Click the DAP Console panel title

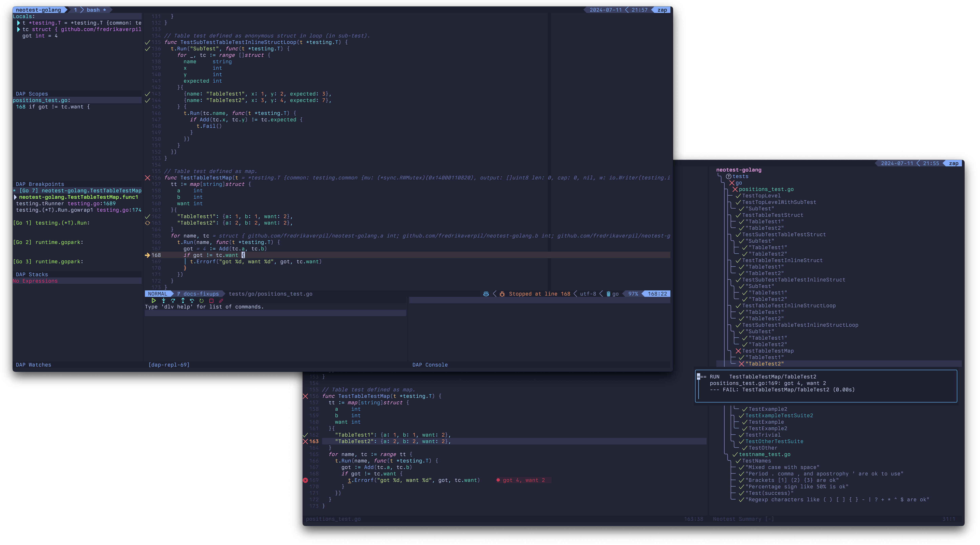tap(430, 365)
